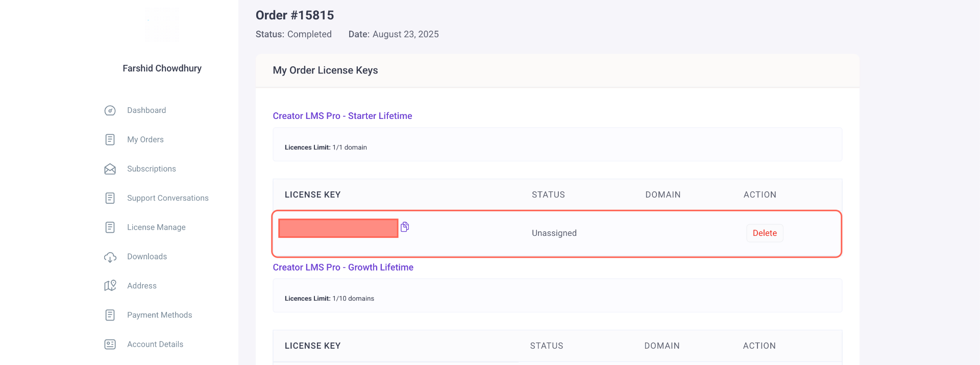Click the My Orders document icon
The width and height of the screenshot is (980, 365).
point(110,140)
